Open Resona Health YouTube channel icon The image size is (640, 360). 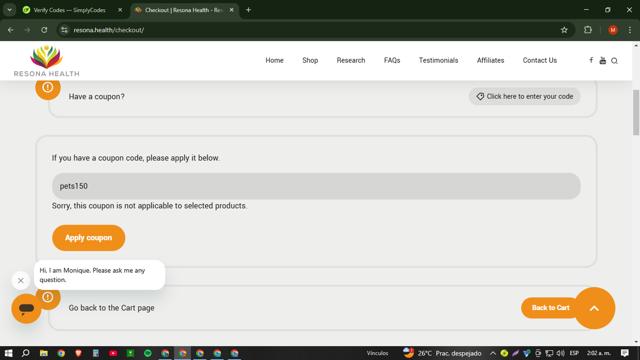(x=602, y=60)
